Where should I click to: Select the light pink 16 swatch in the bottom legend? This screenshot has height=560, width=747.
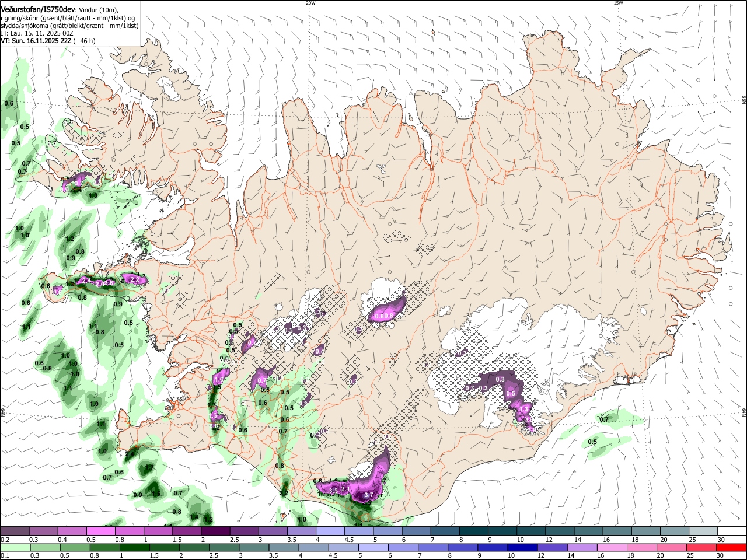coord(612,547)
